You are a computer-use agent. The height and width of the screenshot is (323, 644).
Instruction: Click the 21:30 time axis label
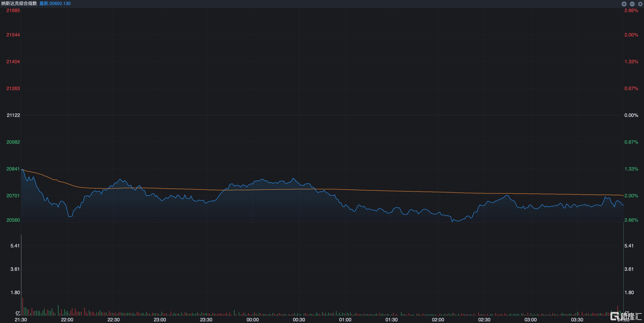21,320
